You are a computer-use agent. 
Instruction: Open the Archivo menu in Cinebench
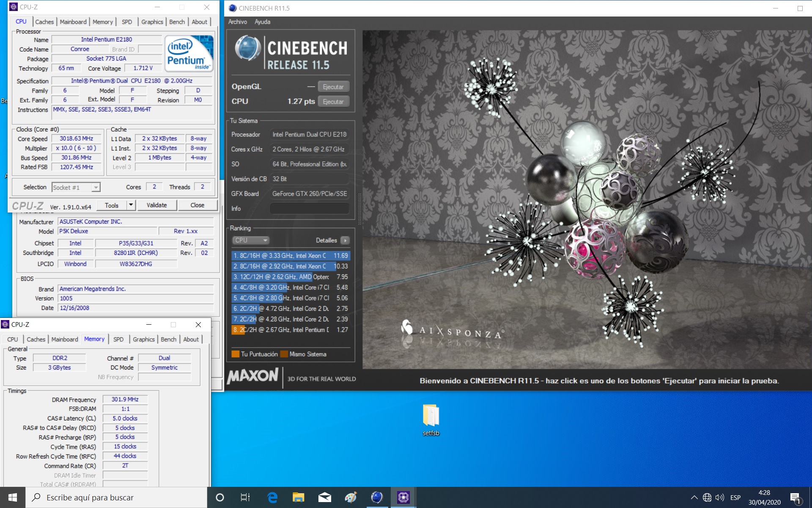pyautogui.click(x=238, y=22)
